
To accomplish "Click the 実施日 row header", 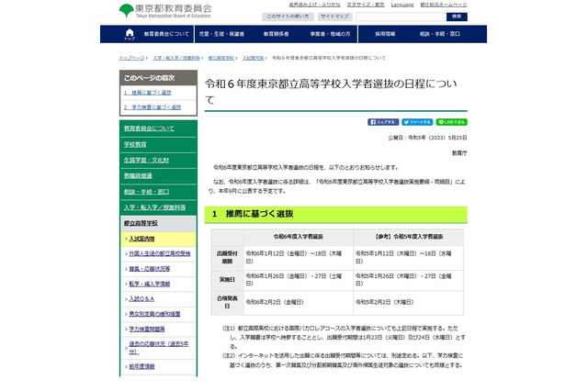I will 227,280.
